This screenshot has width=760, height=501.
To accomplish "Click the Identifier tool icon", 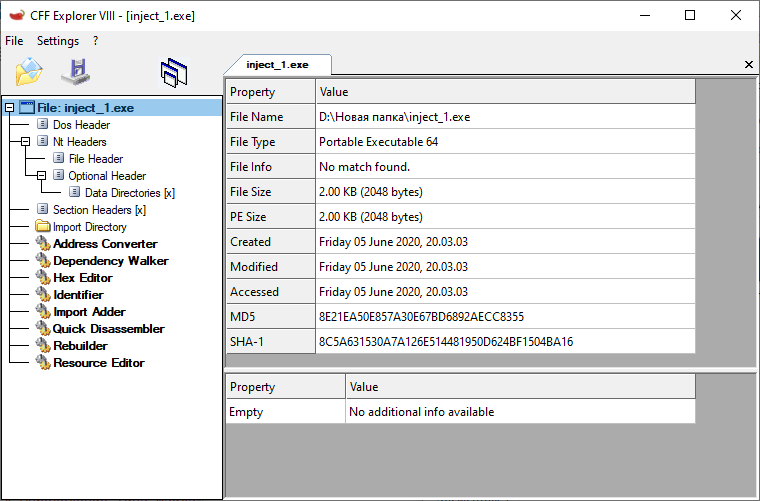I will click(x=43, y=295).
